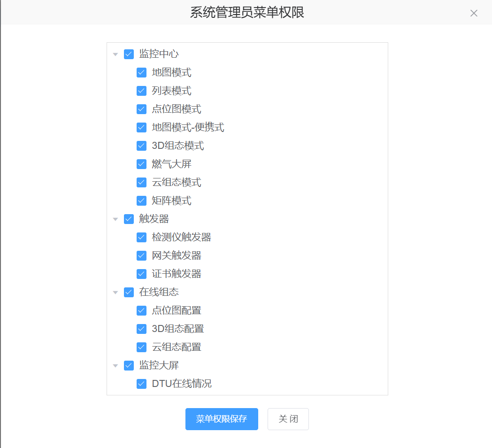
Task: Toggle the 列表模式 checkbox
Action: [x=142, y=91]
